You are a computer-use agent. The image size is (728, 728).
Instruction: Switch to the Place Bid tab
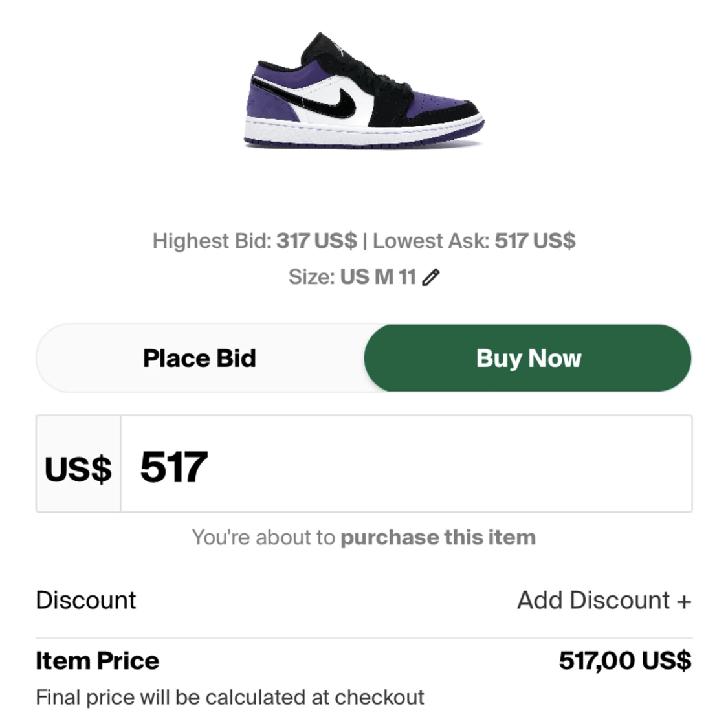pos(199,358)
